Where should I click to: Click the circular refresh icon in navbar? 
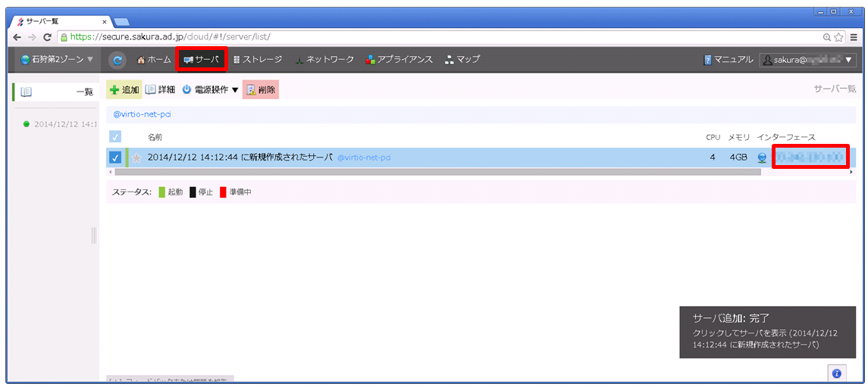pyautogui.click(x=117, y=60)
